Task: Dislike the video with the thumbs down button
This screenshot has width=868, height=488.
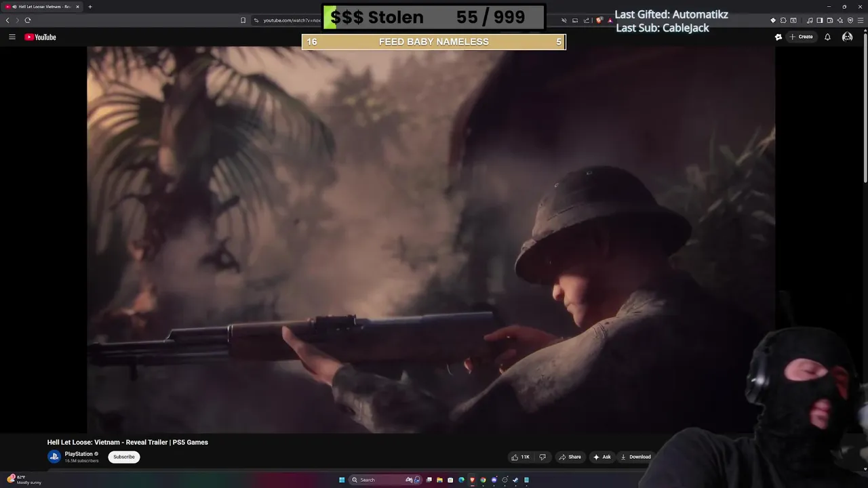Action: pos(542,457)
